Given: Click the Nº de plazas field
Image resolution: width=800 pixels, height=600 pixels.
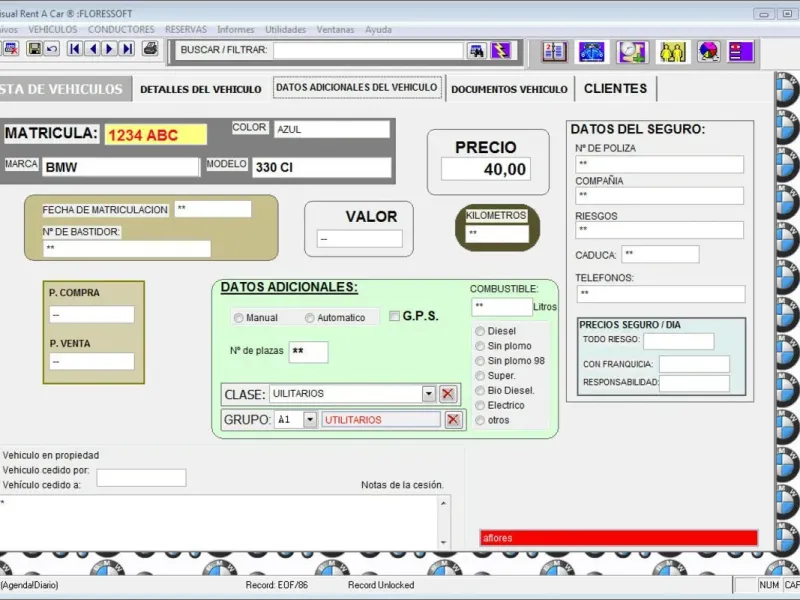Looking at the screenshot, I should (308, 352).
